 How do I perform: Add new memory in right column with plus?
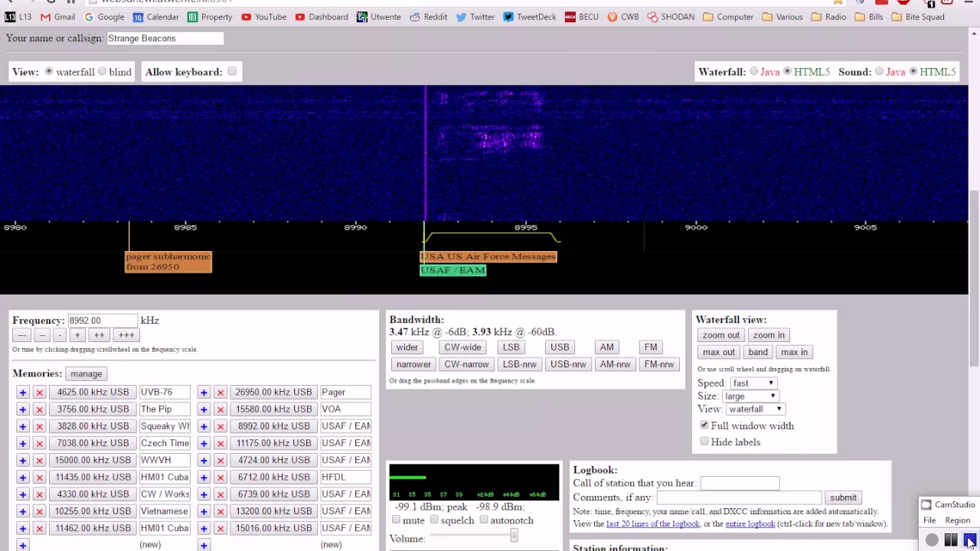[204, 545]
